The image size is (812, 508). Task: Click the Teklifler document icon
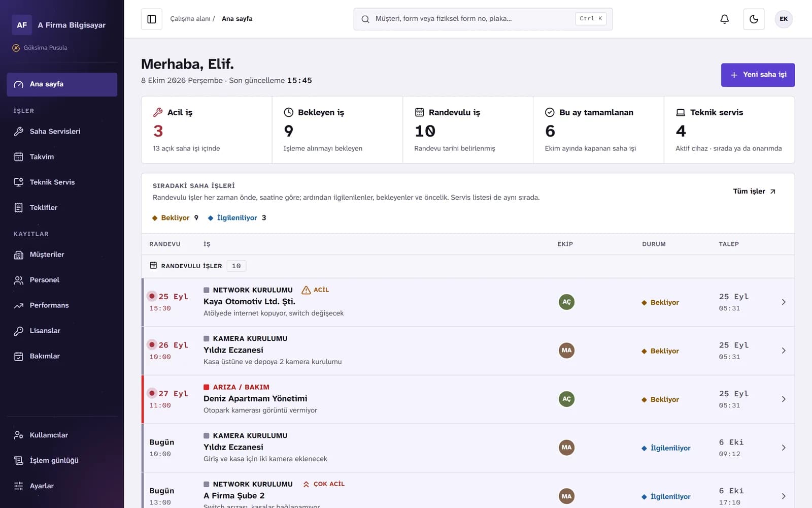click(x=19, y=208)
